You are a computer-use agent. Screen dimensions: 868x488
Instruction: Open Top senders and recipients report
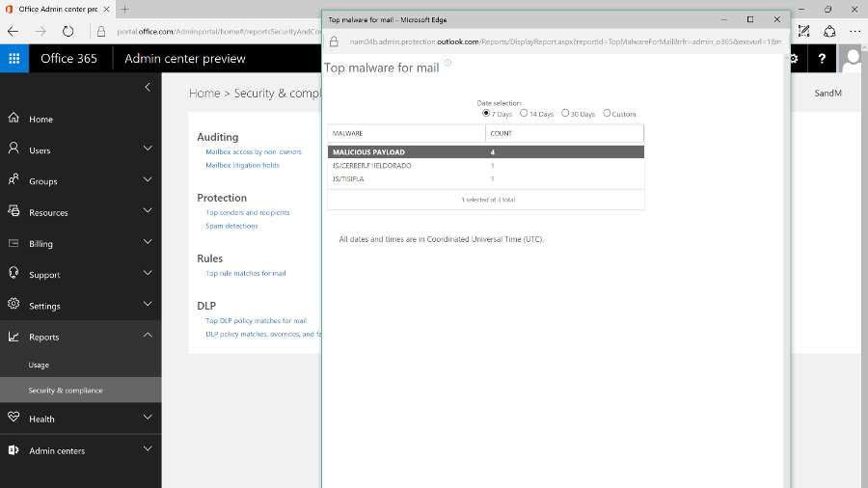pyautogui.click(x=248, y=212)
